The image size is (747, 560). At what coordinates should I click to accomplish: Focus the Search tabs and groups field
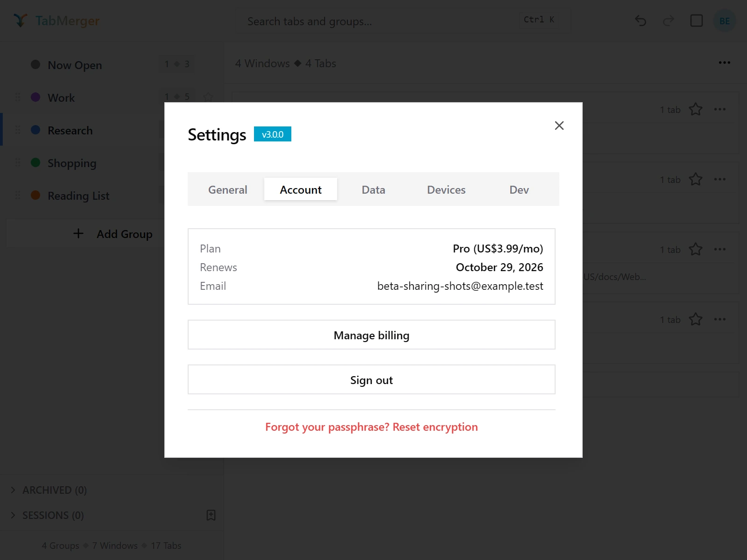[x=403, y=21]
